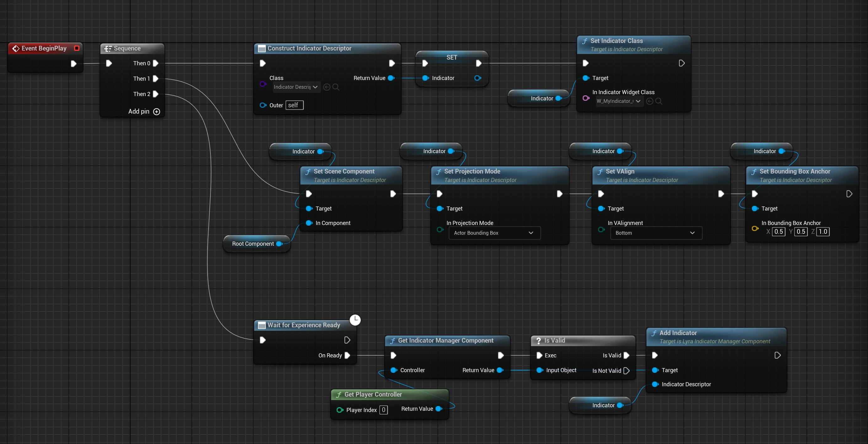
Task: Select the Get Player Controller node header
Action: click(373, 394)
